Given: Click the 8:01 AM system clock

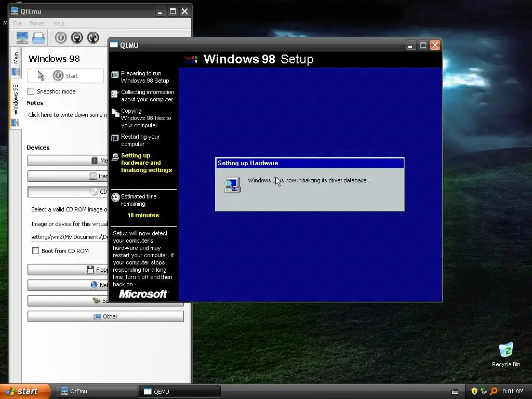Looking at the screenshot, I should pyautogui.click(x=513, y=391).
